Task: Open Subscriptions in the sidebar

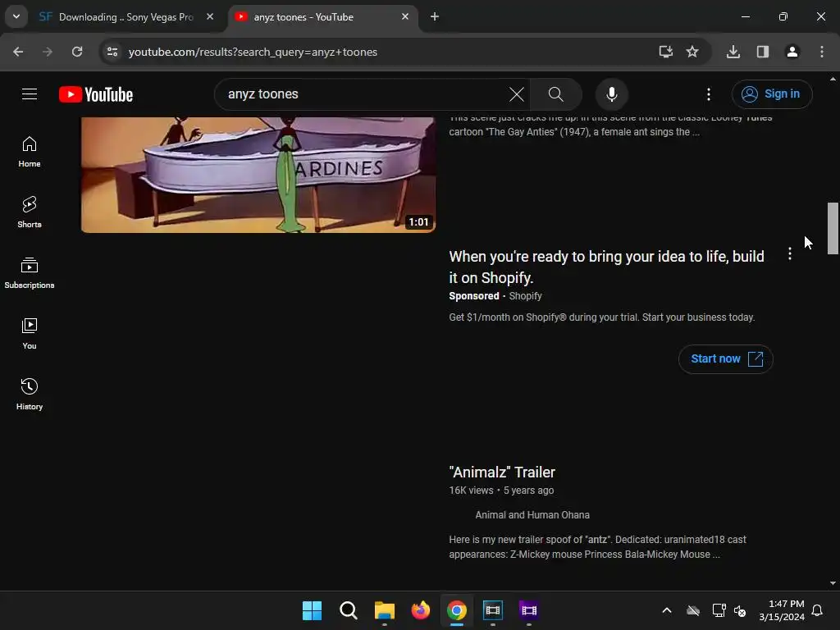Action: click(30, 272)
